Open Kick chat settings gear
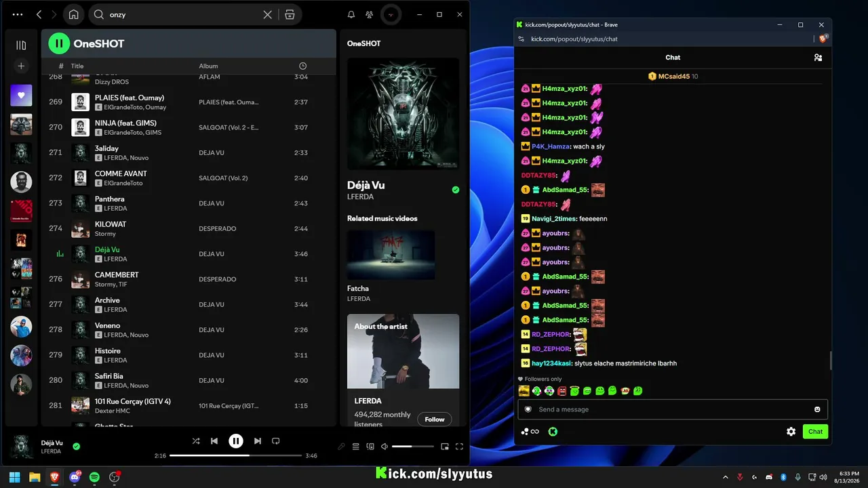The width and height of the screenshot is (868, 488). [791, 432]
